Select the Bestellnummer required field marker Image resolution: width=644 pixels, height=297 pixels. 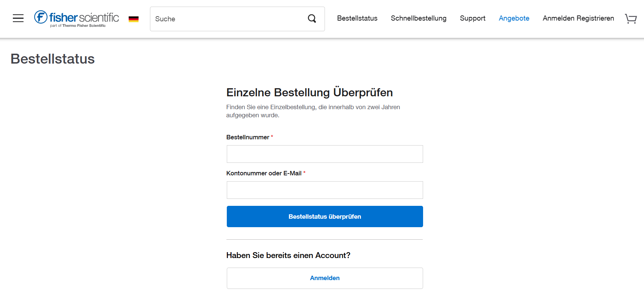[272, 136]
